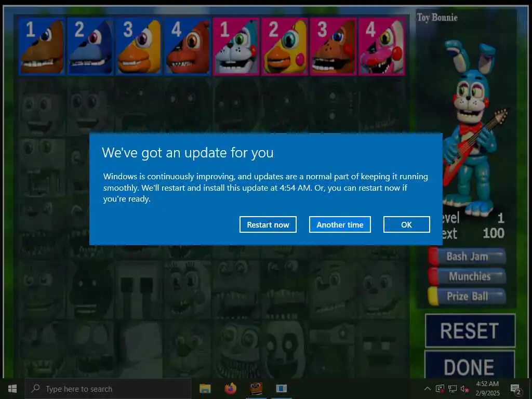Select pink party slot 2 Toy Chica portrait
Screen dimensions: 532x399
[x=284, y=46]
